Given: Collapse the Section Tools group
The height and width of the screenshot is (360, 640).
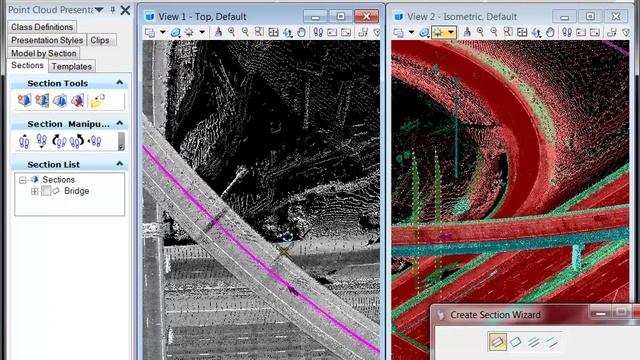Looking at the screenshot, I should [x=120, y=83].
